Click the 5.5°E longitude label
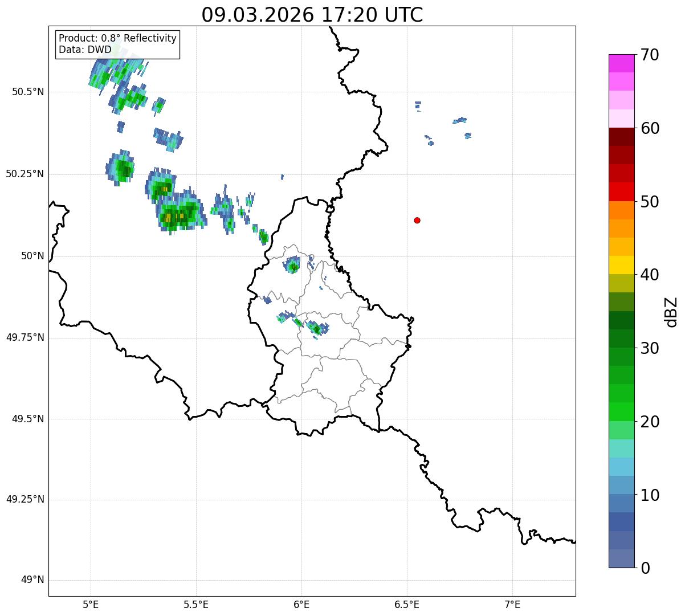This screenshot has width=685, height=616. 196,605
